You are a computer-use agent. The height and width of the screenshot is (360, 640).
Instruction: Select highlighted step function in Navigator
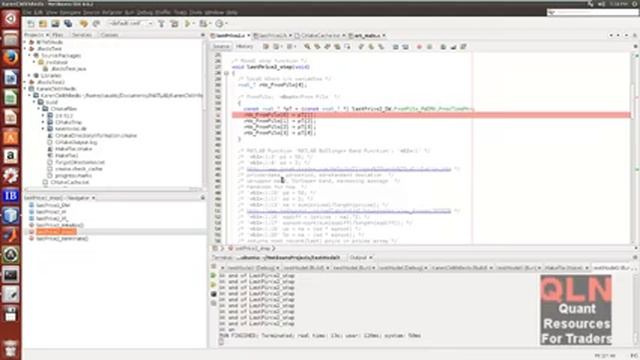(56, 232)
